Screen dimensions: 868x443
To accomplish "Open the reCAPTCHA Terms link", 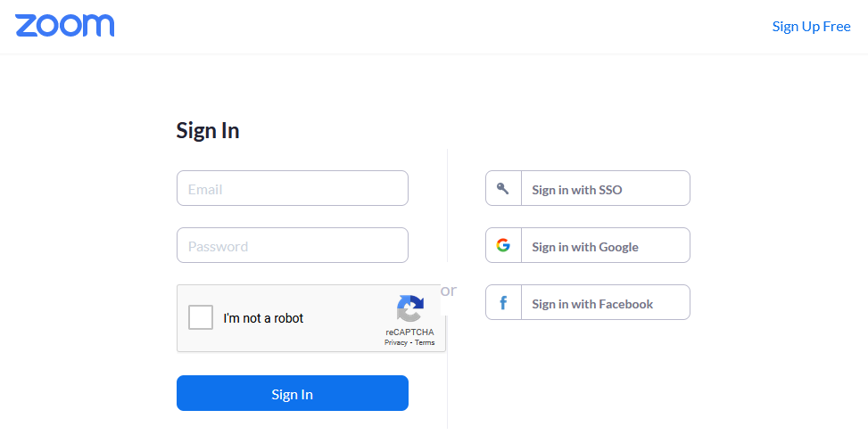I will point(425,342).
